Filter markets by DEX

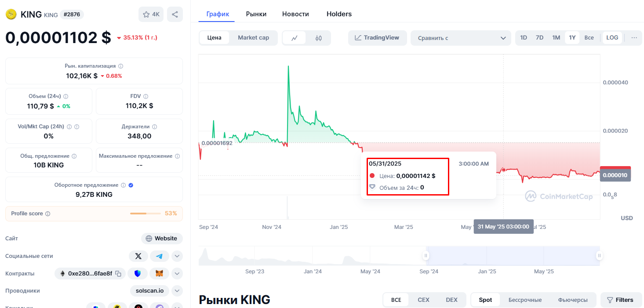pyautogui.click(x=451, y=300)
